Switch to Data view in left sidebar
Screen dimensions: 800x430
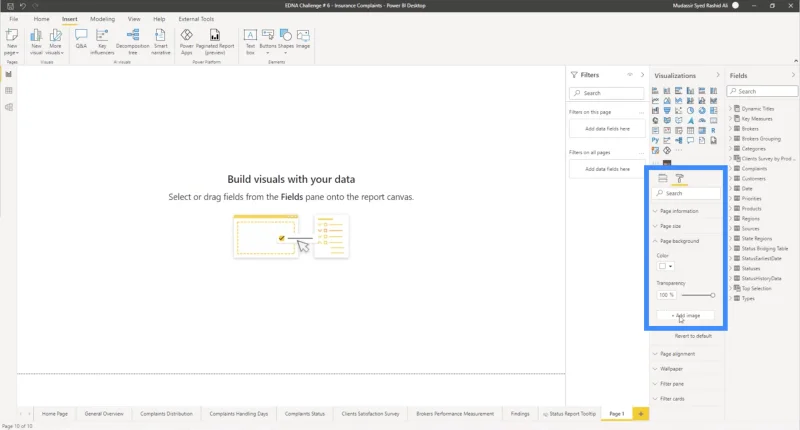tap(9, 91)
